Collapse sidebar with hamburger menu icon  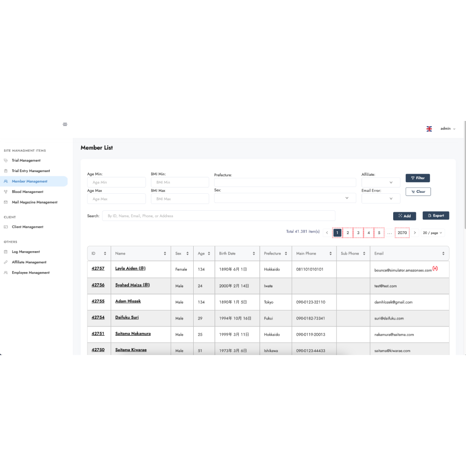click(65, 124)
